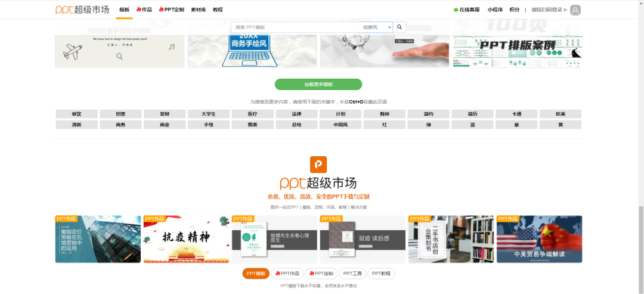The image size is (644, 294).
Task: Open the 抗疫精神 PPT作品 thumbnail
Action: click(186, 239)
